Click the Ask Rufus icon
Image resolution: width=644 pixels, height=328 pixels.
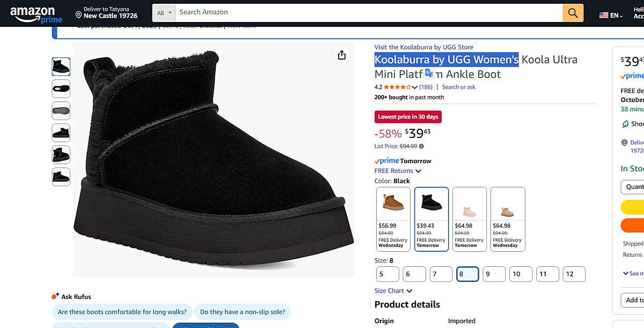[x=55, y=296]
